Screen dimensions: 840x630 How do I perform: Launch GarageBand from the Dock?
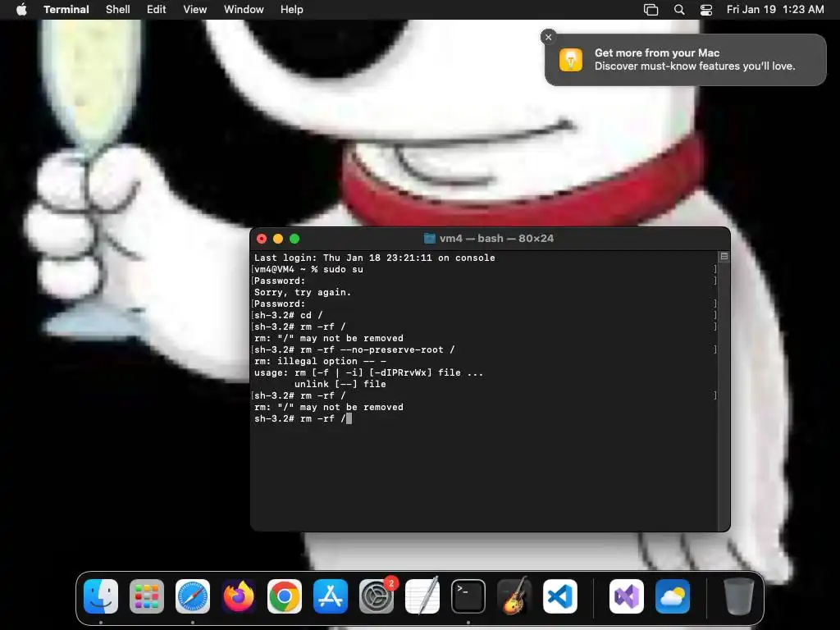(514, 596)
